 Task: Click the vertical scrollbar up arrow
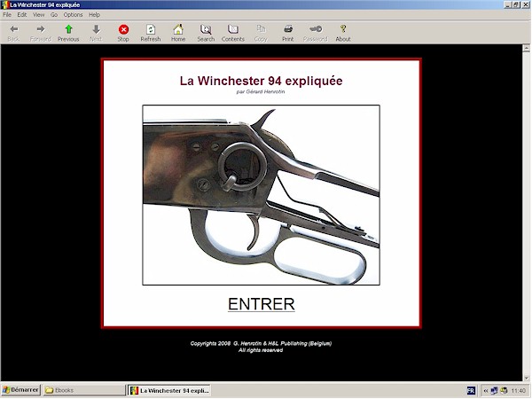pyautogui.click(x=526, y=48)
